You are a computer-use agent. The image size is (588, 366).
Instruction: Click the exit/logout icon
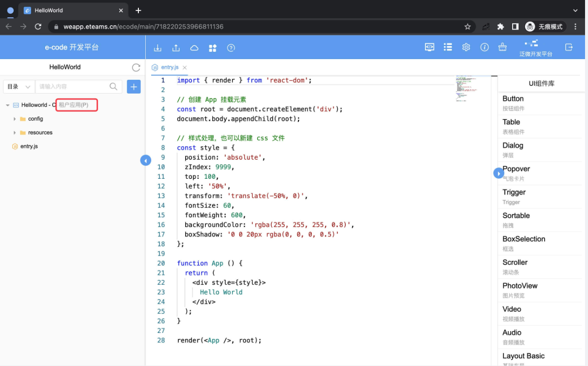pyautogui.click(x=569, y=47)
